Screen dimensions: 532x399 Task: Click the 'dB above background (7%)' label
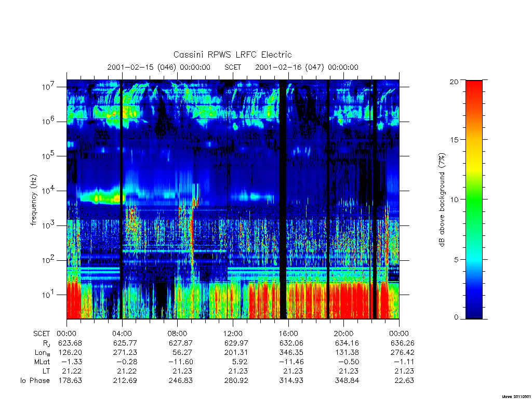pyautogui.click(x=442, y=200)
